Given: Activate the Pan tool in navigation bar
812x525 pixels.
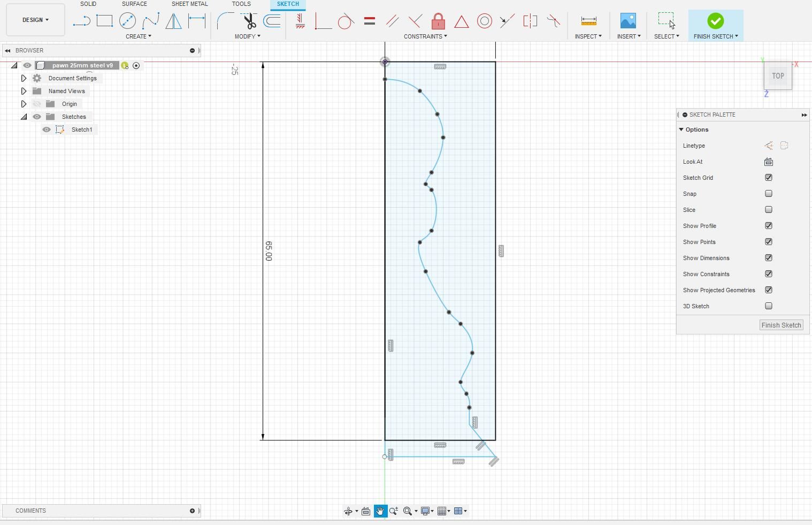Looking at the screenshot, I should (x=380, y=511).
